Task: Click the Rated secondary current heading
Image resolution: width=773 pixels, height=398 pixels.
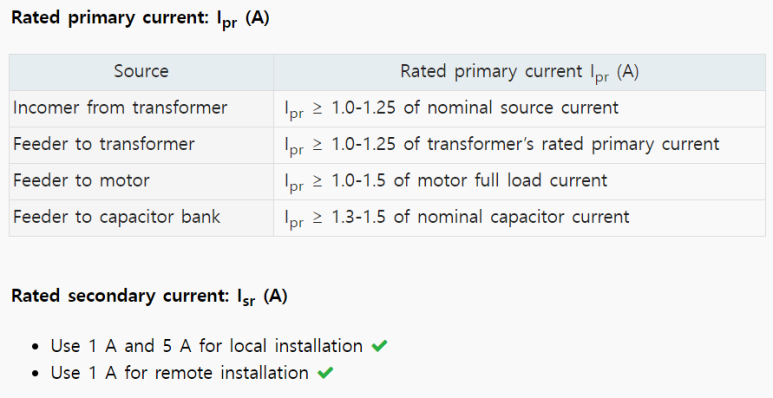Action: 149,297
